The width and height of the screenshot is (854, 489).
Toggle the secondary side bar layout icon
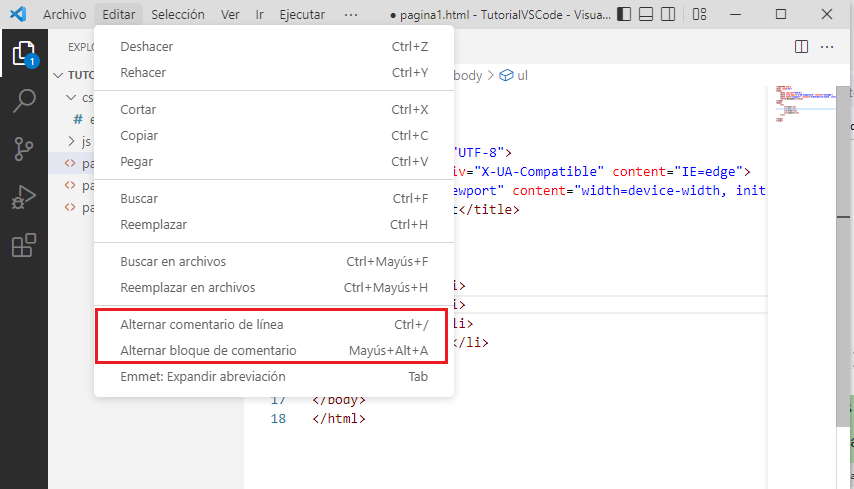pos(668,14)
